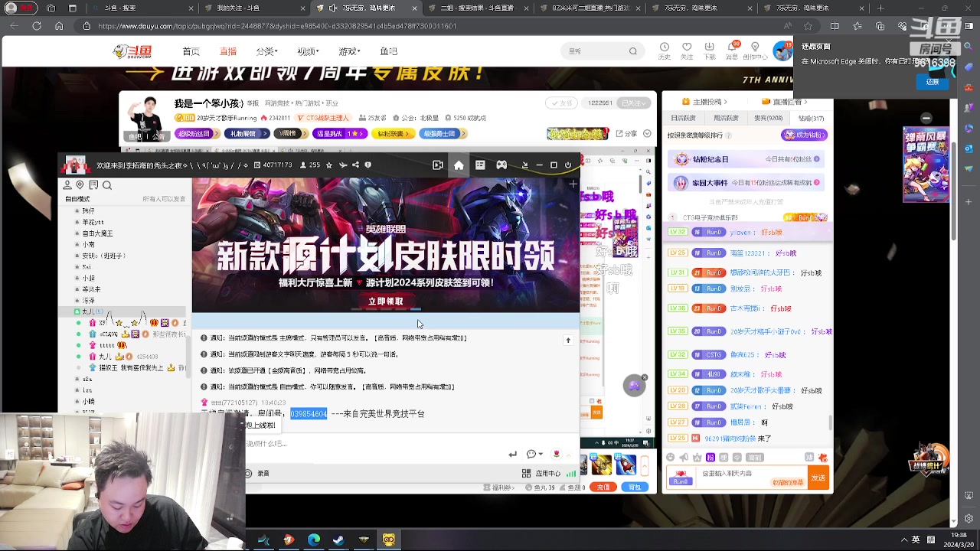Viewport: 980px width, 551px height.
Task: Open 应用中心 via its grid icon at the bottom
Action: point(528,474)
